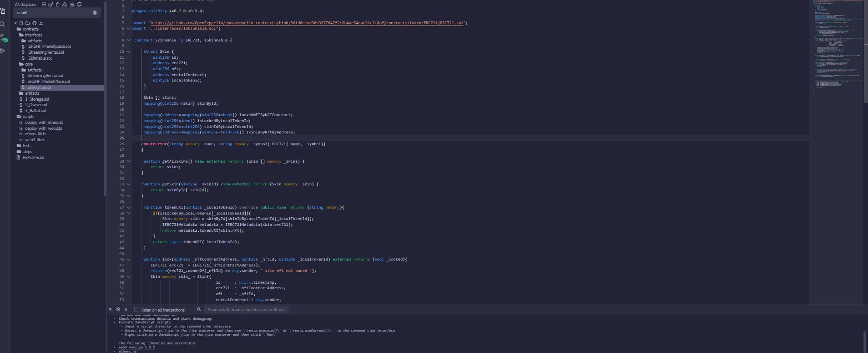Fold the contract Skinnable block at line 8

pyautogui.click(x=129, y=40)
